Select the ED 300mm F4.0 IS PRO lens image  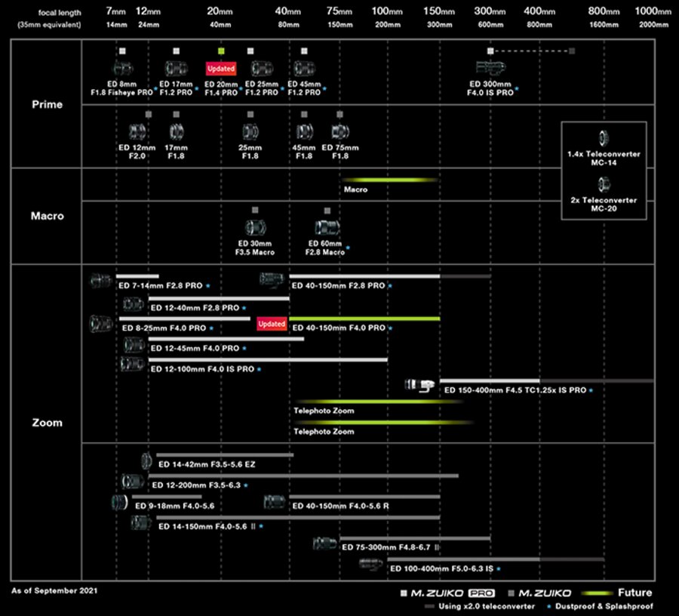[x=490, y=68]
